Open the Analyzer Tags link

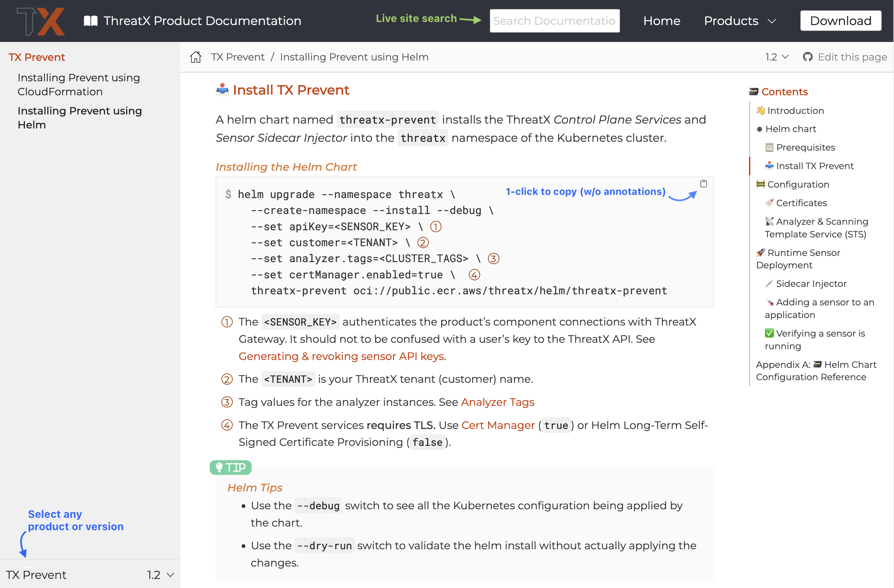498,402
